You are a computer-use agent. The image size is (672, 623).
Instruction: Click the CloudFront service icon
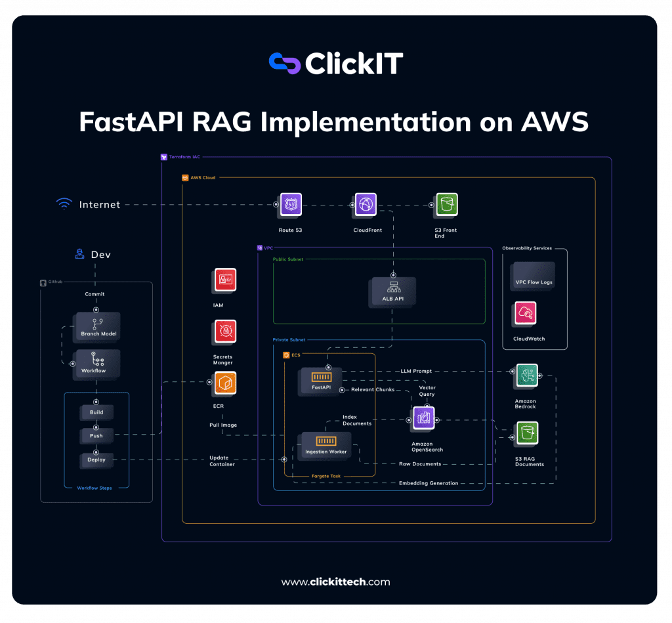tap(366, 204)
